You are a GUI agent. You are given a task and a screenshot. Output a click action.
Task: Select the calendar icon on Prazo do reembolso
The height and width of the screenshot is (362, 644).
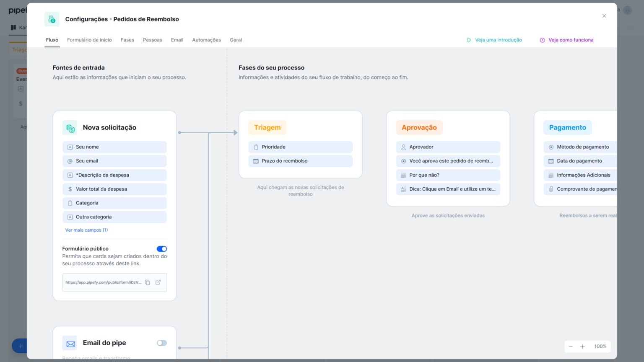click(x=256, y=161)
